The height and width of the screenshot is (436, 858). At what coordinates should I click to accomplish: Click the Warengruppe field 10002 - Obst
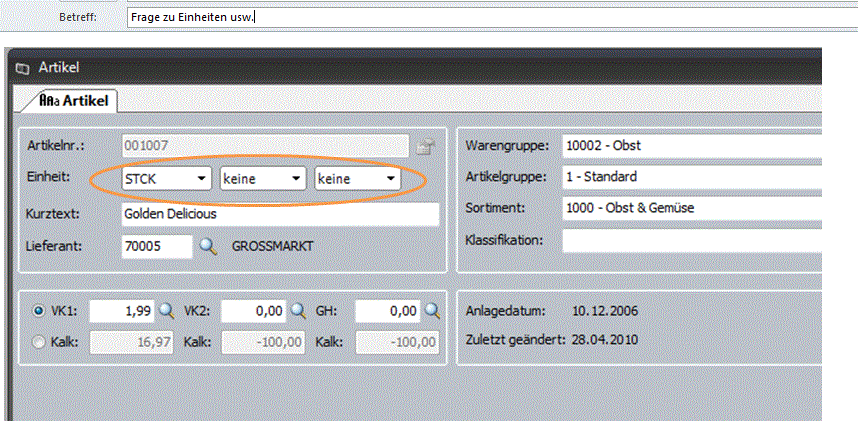[690, 146]
